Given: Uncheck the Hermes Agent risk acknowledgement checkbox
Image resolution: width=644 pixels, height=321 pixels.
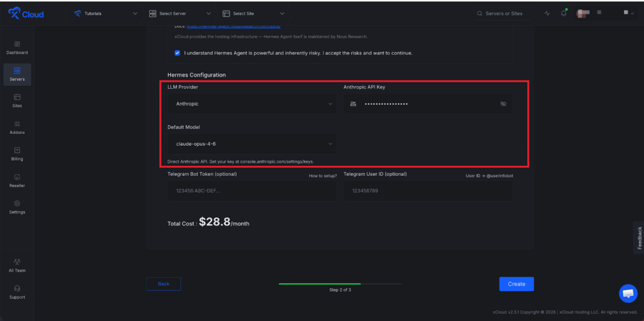Looking at the screenshot, I should pos(177,53).
